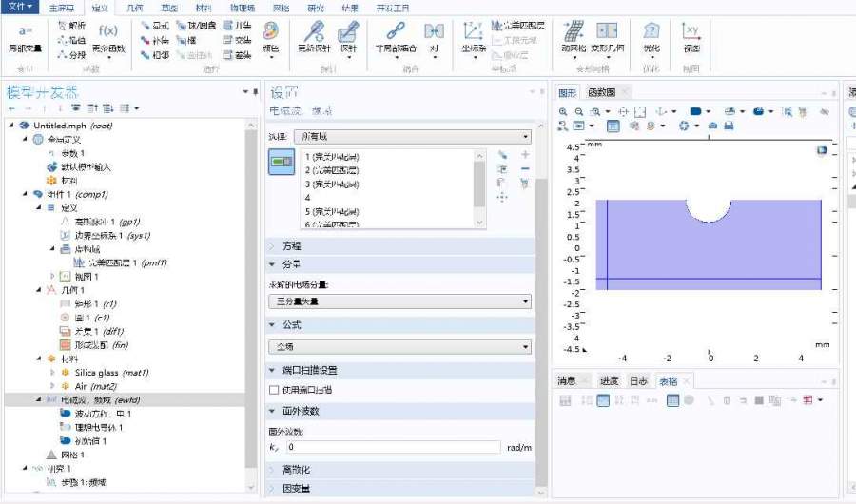
Task: Click the xy View (视图) ribbon icon
Action: [x=691, y=36]
